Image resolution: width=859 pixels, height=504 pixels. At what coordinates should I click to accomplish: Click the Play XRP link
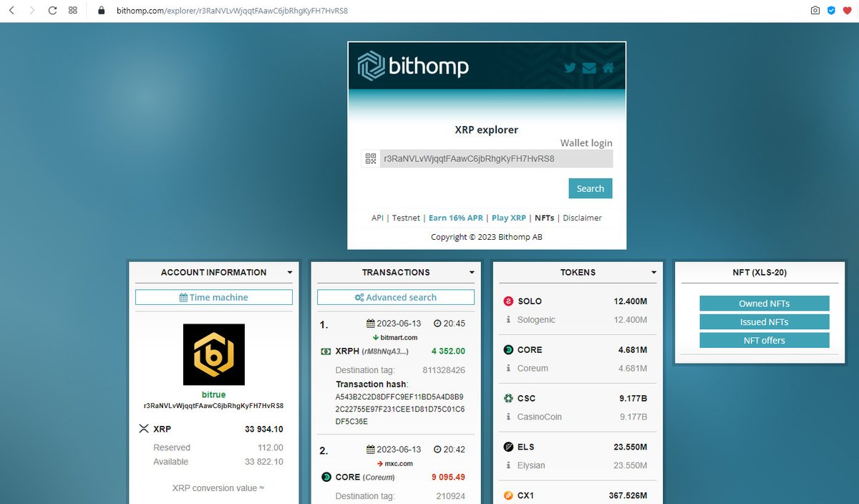pos(509,218)
